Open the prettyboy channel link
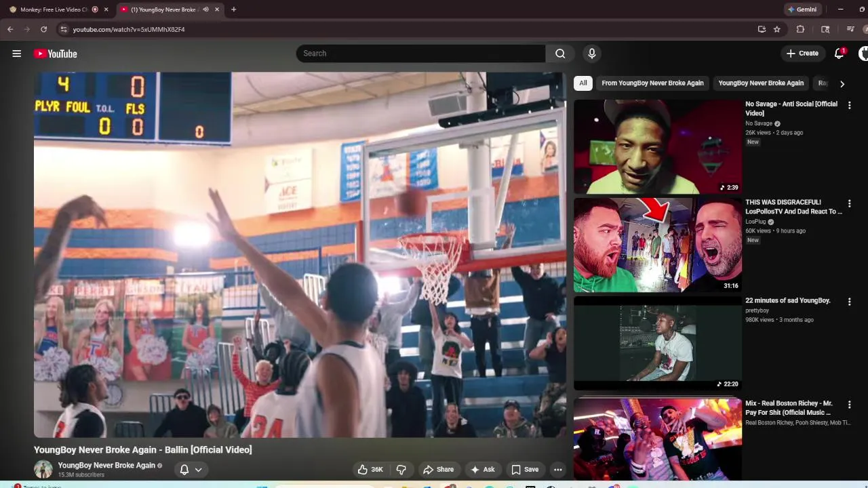The image size is (868, 488). point(757,310)
